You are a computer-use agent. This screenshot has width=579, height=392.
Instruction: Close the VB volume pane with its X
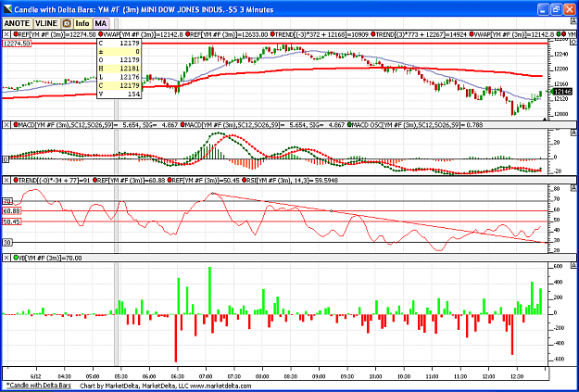point(6,258)
